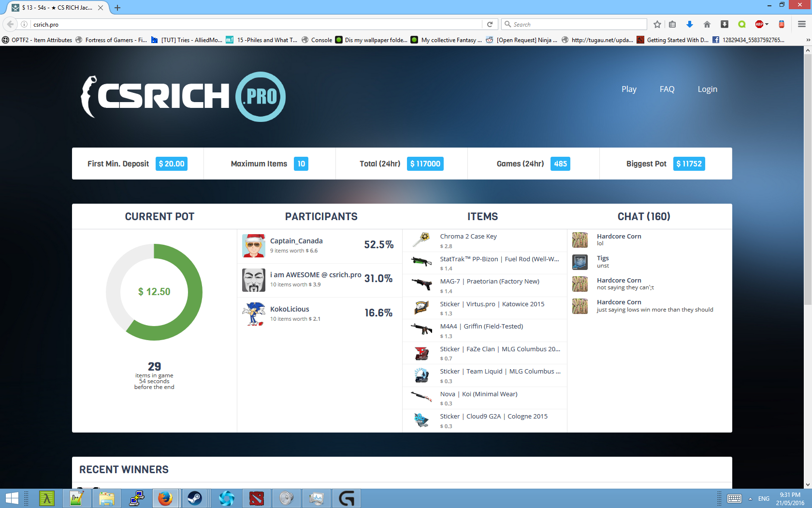812x508 pixels.
Task: Open the Firefox downloads arrow icon
Action: [x=690, y=24]
